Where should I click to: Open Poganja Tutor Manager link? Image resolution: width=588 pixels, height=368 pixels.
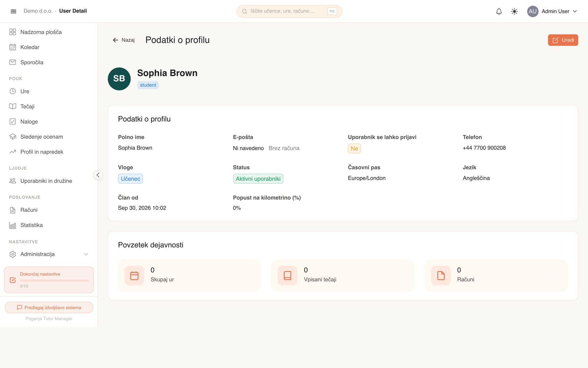[x=49, y=319]
